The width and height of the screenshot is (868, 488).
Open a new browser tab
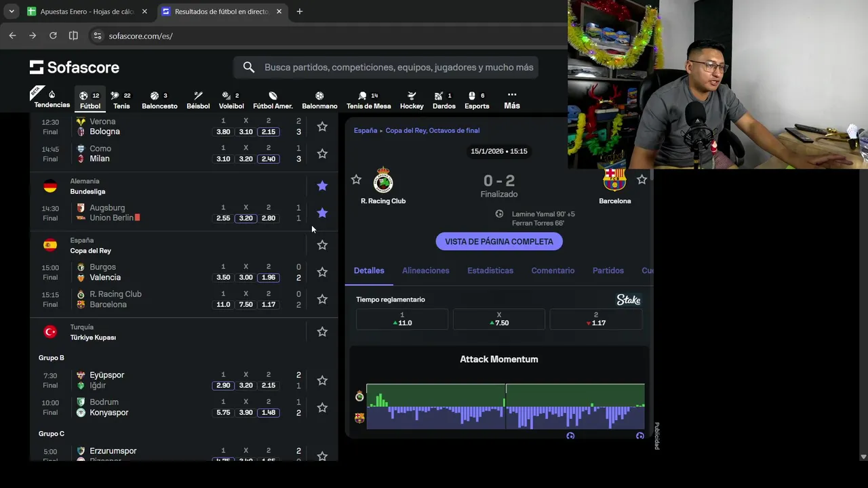pyautogui.click(x=299, y=11)
